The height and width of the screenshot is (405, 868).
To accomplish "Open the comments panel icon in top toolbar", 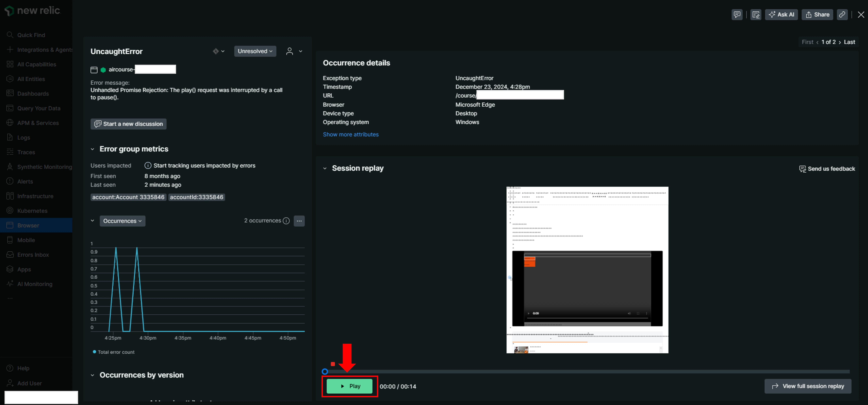I will coord(737,15).
